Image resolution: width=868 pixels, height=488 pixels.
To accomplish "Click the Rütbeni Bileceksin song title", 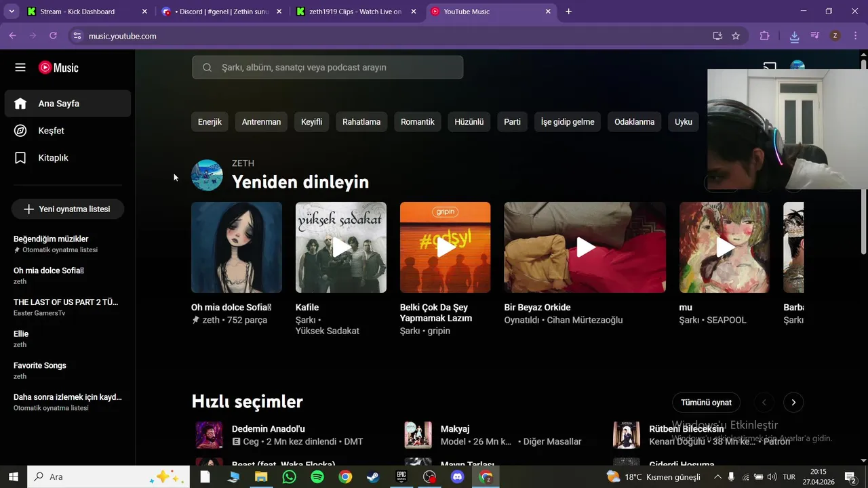I will 686,429.
